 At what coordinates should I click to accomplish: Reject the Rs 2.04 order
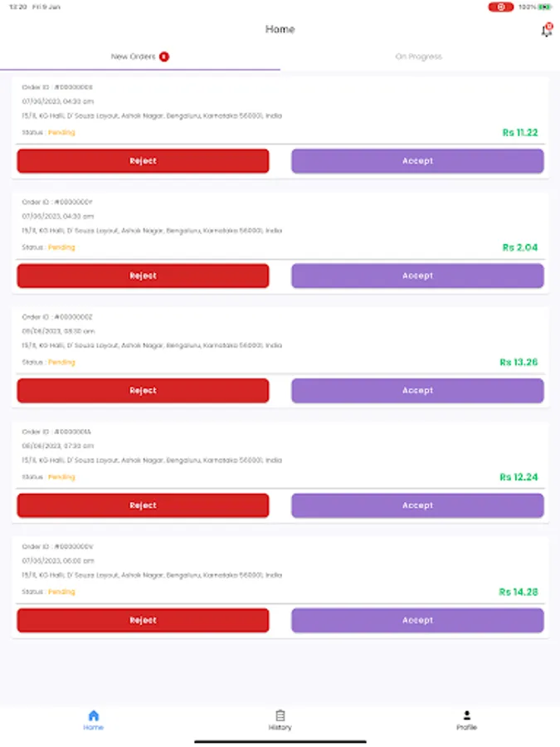point(143,276)
